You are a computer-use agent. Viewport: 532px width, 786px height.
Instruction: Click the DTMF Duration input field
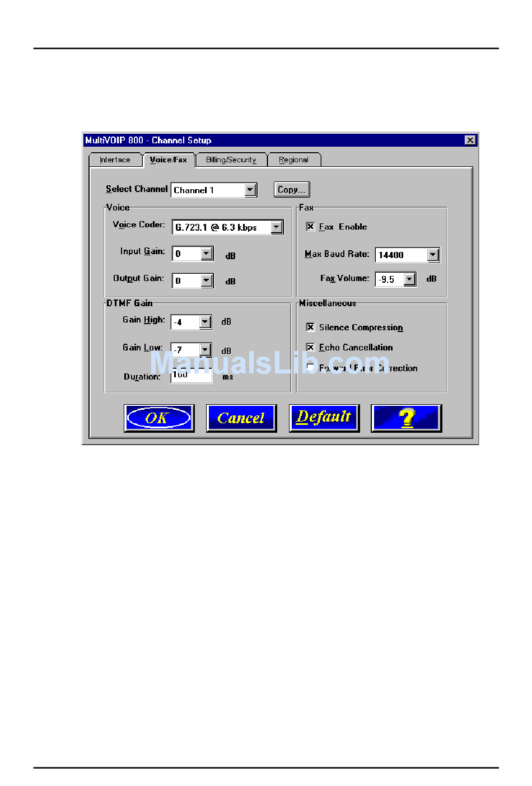(x=192, y=376)
